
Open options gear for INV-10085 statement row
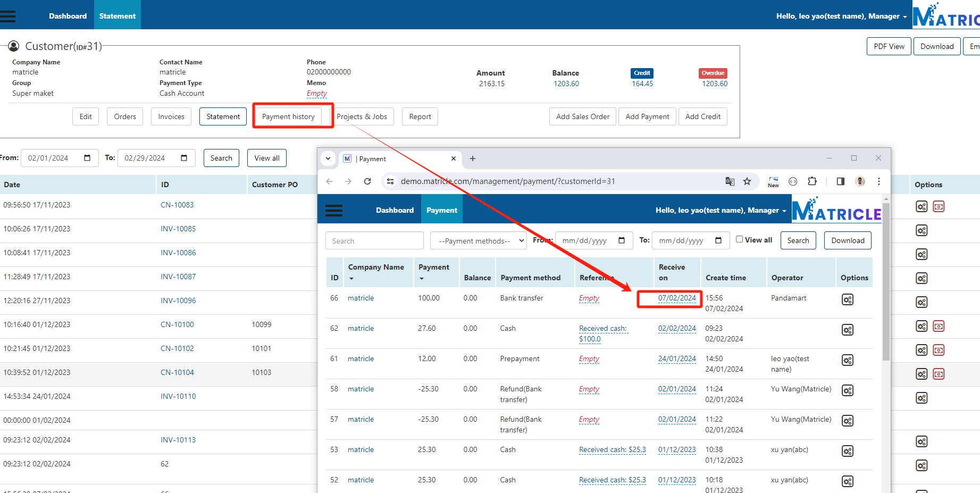point(922,230)
